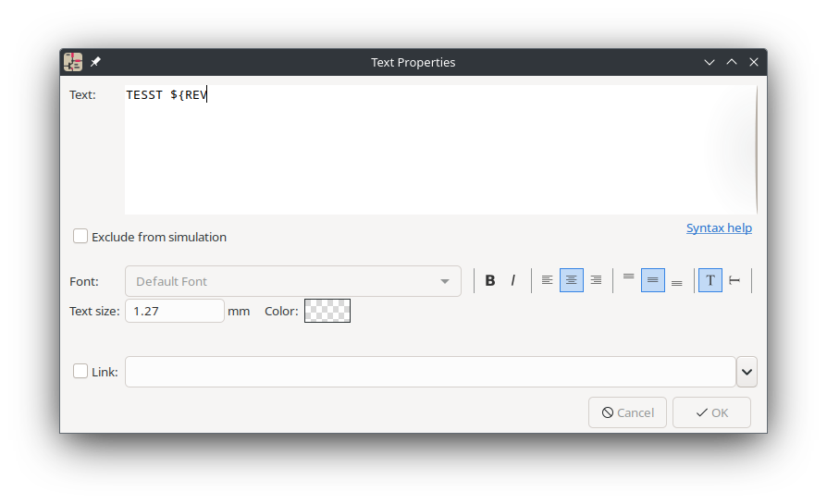Open the Default Font dropdown
Image resolution: width=827 pixels, height=504 pixels.
[292, 281]
